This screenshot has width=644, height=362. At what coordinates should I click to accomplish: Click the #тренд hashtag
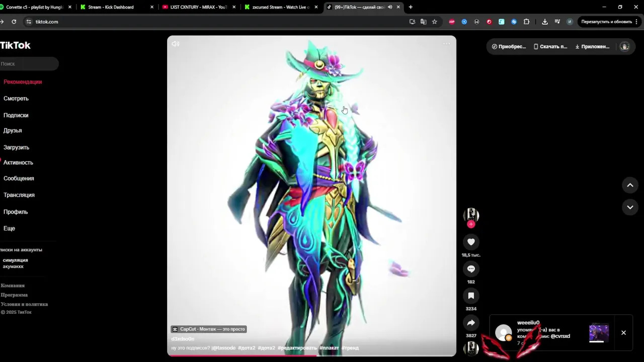tap(350, 348)
